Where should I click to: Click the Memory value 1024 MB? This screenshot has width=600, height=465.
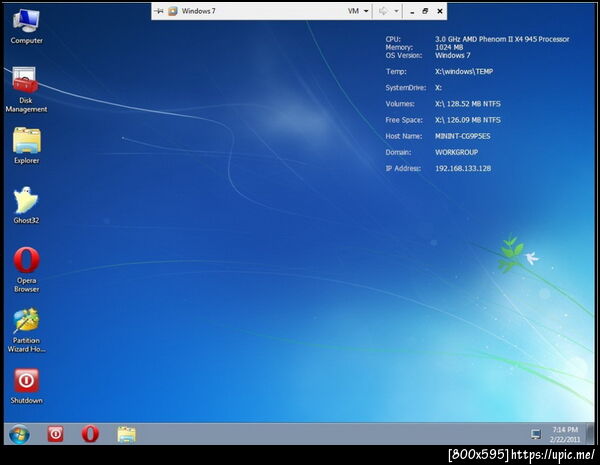coord(449,47)
